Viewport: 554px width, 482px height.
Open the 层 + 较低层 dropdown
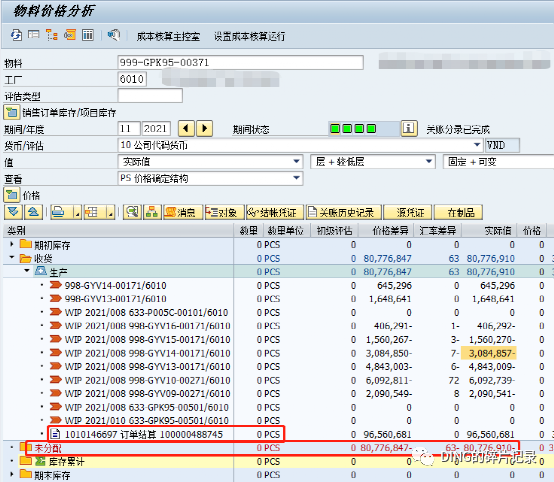point(429,161)
